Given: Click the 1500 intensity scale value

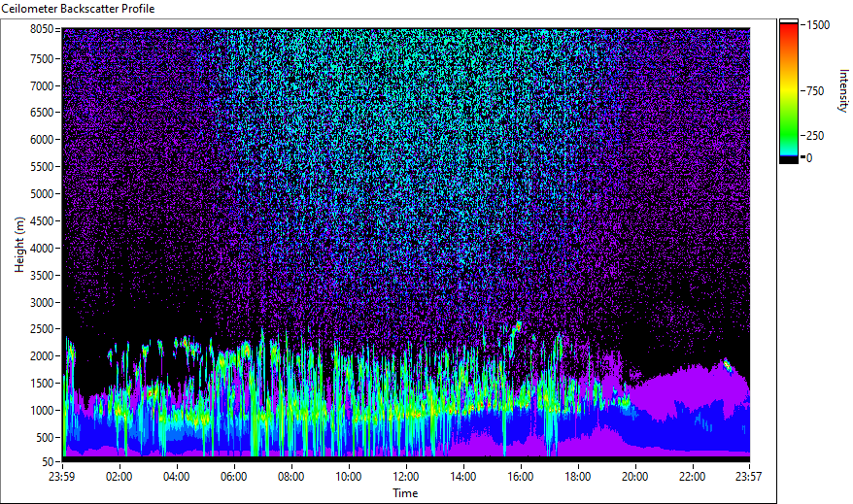Looking at the screenshot, I should [818, 25].
